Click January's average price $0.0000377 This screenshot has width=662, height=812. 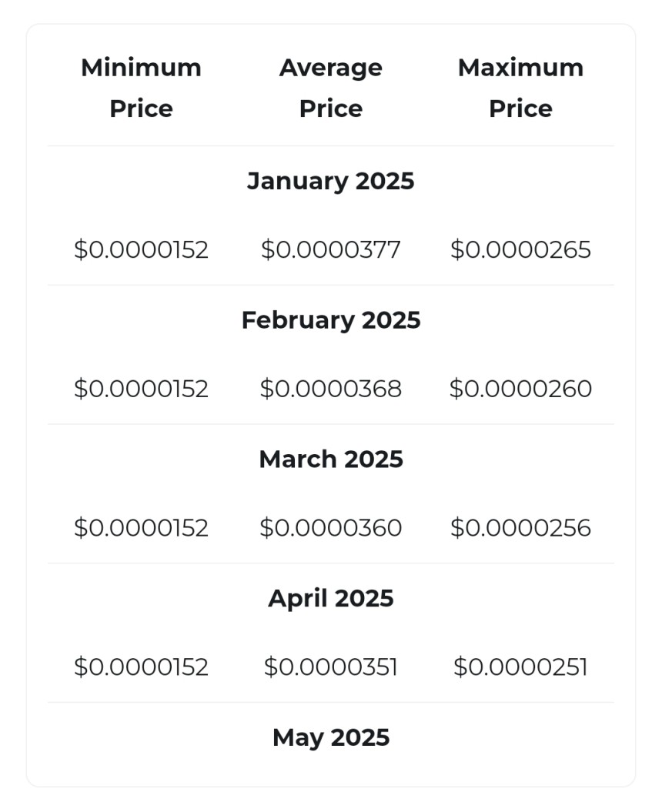pos(331,250)
